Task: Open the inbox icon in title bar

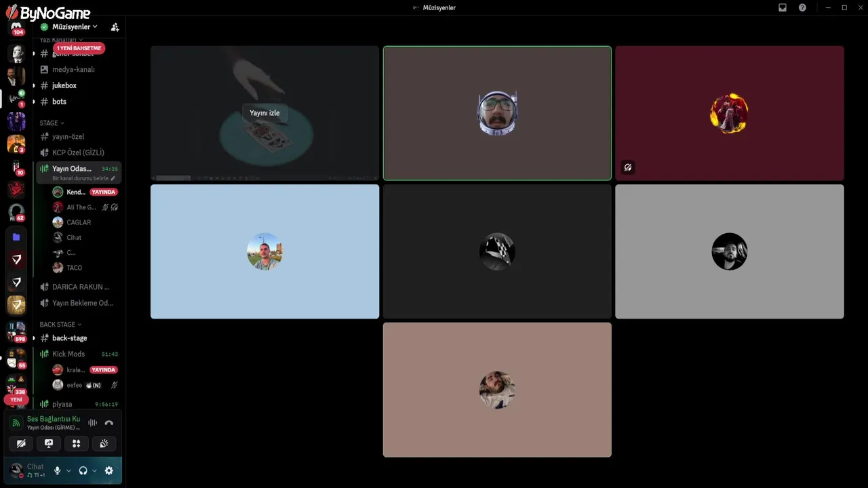Action: pyautogui.click(x=783, y=7)
